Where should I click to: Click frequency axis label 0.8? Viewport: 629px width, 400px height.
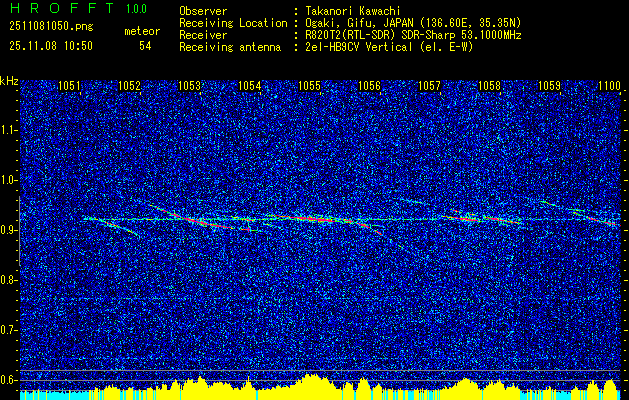point(8,280)
